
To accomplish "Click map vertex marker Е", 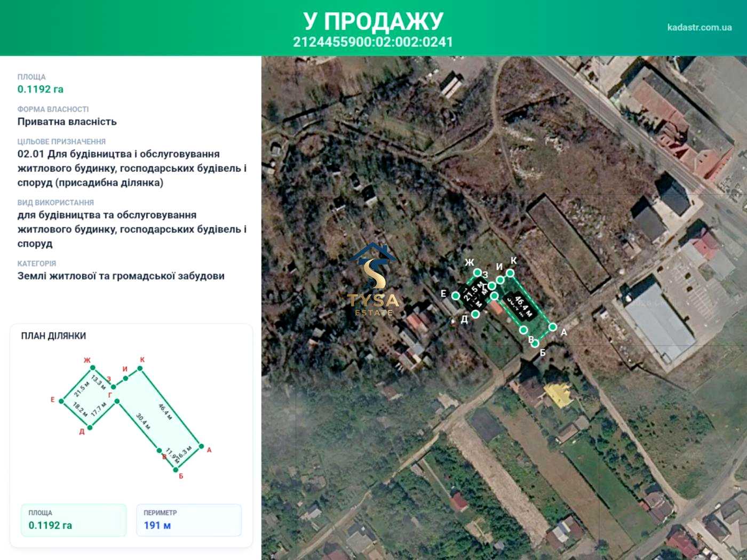I will point(456,295).
